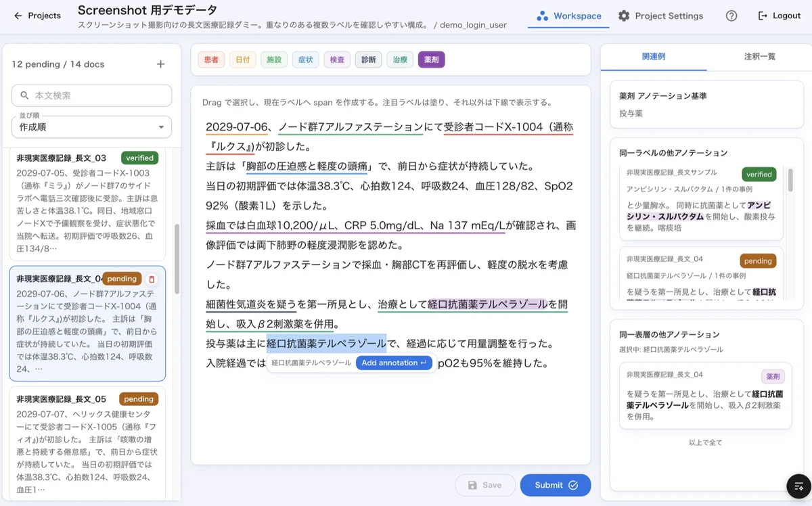Select the 日付 label chip

[242, 60]
